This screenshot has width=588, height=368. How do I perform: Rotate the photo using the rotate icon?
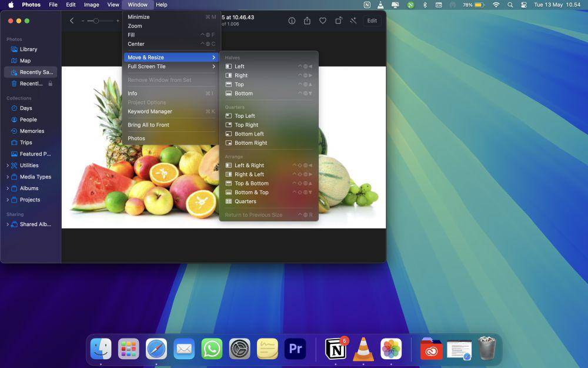click(x=338, y=21)
